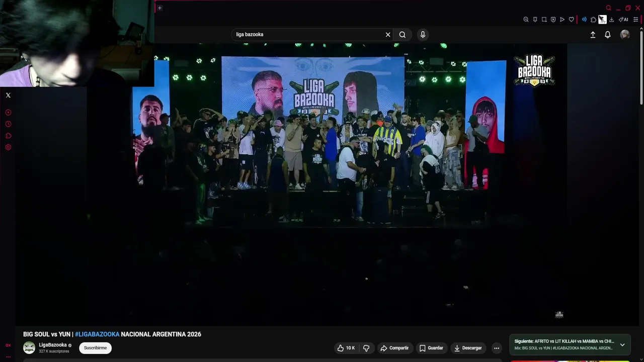This screenshot has width=644, height=362.
Task: Open the easy setup sliders menu icon
Action: click(x=636, y=20)
